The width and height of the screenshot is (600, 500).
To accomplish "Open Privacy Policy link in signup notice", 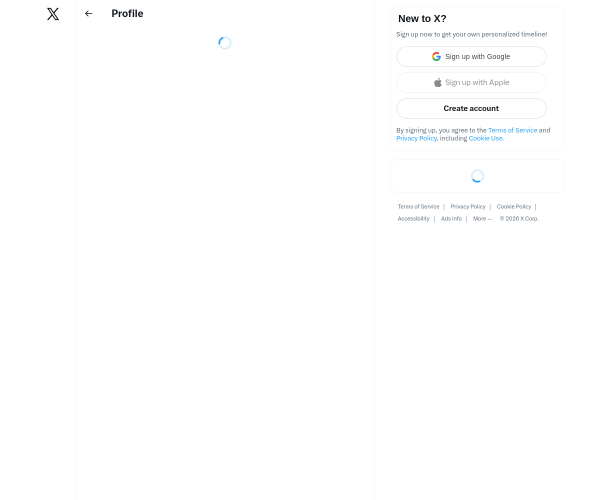I will click(x=416, y=138).
